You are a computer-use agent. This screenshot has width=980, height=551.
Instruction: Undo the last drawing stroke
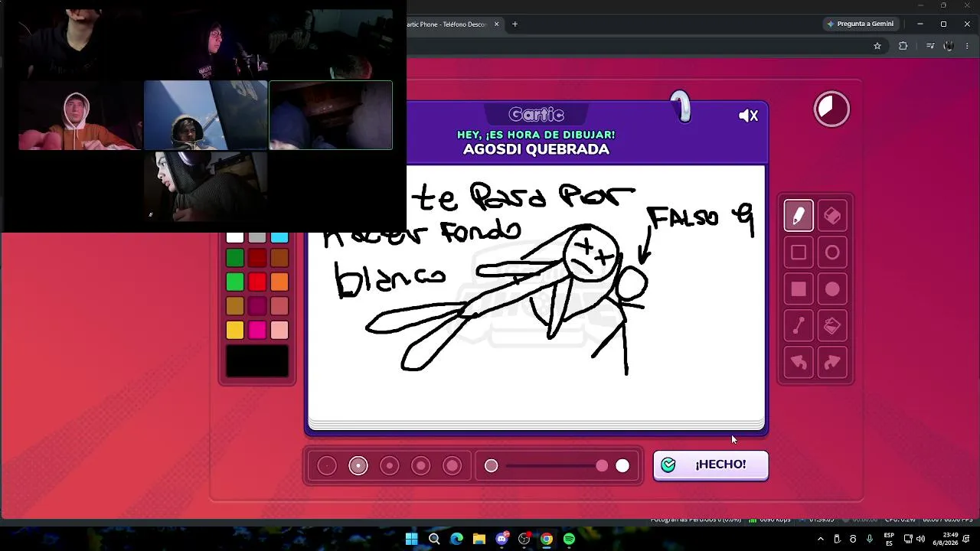point(799,363)
